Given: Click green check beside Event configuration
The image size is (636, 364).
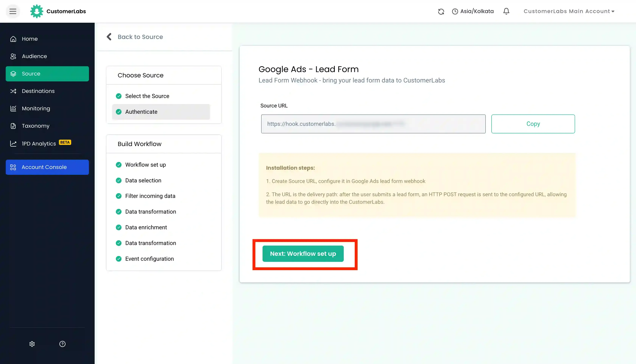Looking at the screenshot, I should (119, 259).
